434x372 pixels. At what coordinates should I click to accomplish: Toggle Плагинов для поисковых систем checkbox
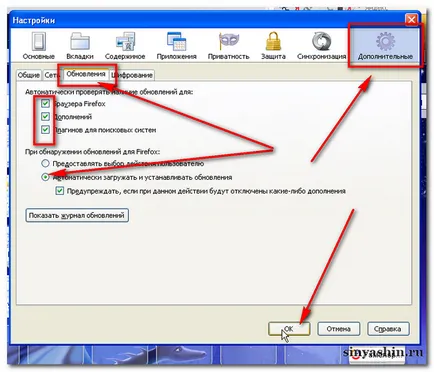point(45,130)
